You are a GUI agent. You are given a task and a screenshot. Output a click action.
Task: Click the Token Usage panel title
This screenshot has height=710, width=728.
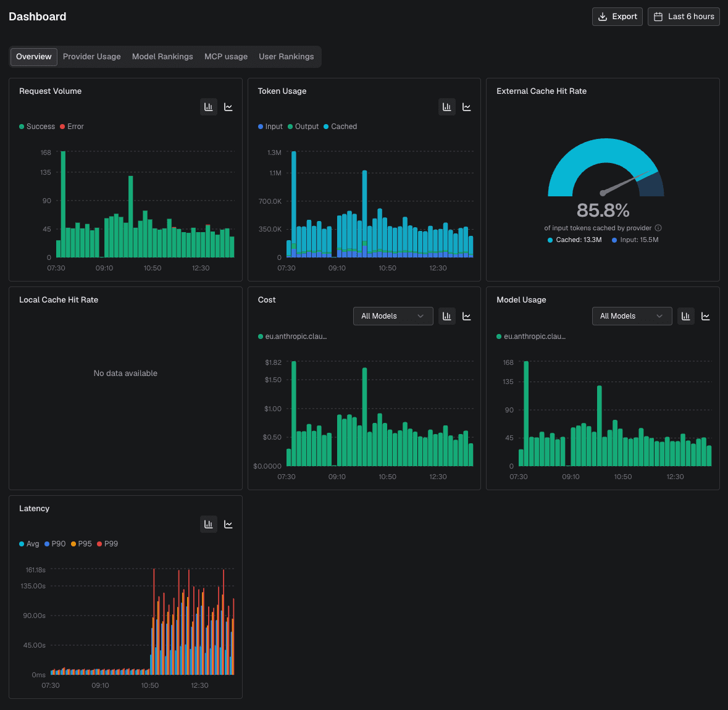(282, 91)
